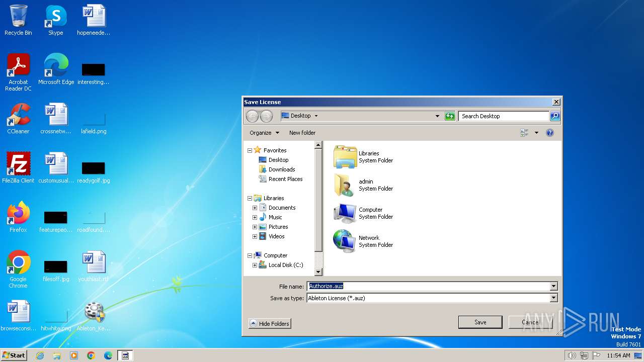Image resolution: width=644 pixels, height=362 pixels.
Task: Open CCleaner desktop shortcut
Action: (18, 119)
